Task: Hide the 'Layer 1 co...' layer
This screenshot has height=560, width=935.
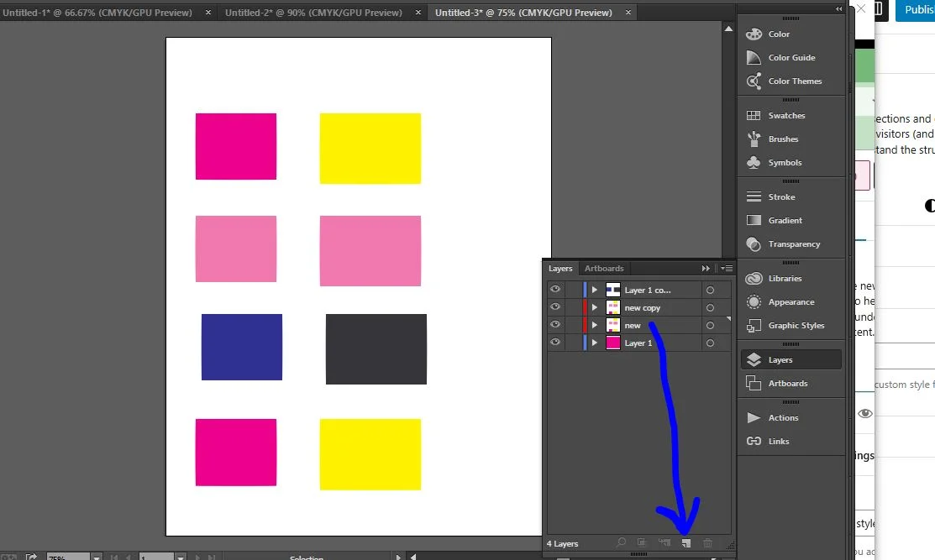Action: [555, 290]
